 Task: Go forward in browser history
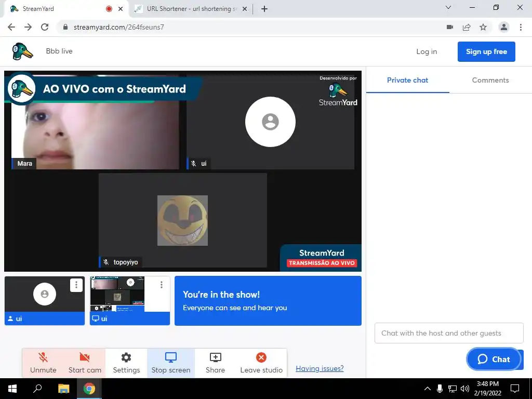coord(28,27)
